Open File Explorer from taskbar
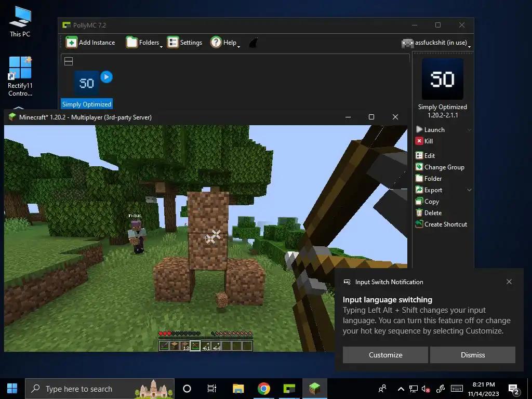Viewport: 532px width, 399px height. pyautogui.click(x=238, y=389)
